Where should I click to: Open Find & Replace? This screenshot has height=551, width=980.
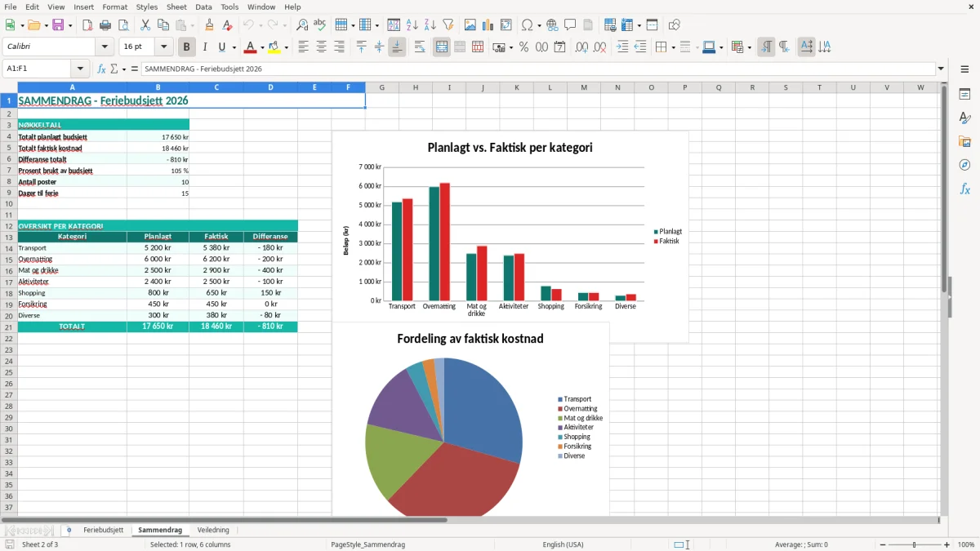coord(302,25)
